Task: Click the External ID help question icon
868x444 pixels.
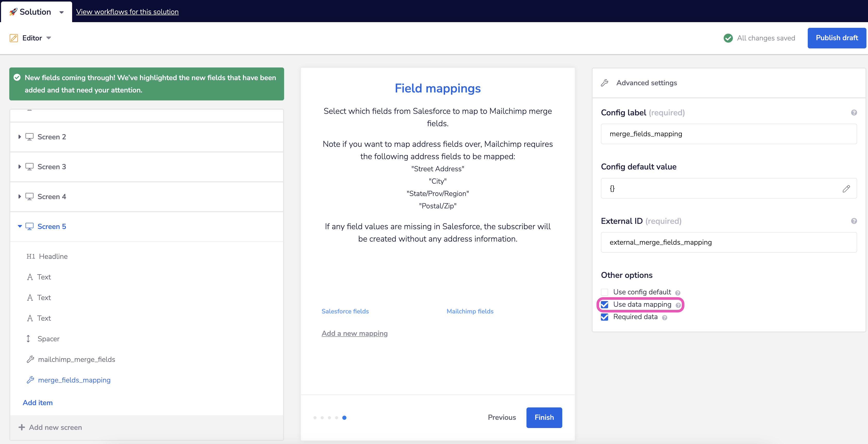Action: [854, 221]
